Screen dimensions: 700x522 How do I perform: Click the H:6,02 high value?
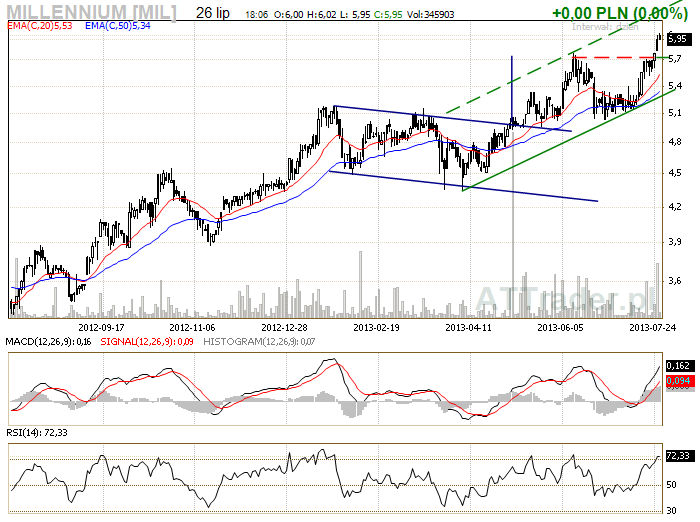(x=321, y=15)
